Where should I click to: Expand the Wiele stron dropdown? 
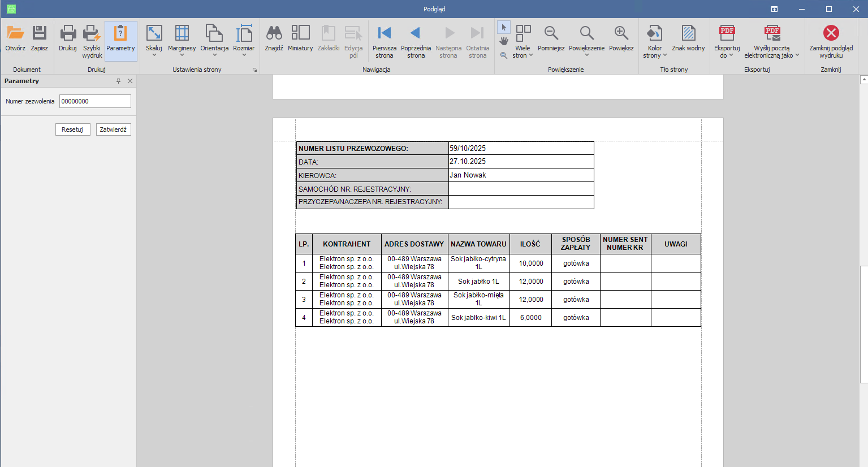tap(523, 41)
